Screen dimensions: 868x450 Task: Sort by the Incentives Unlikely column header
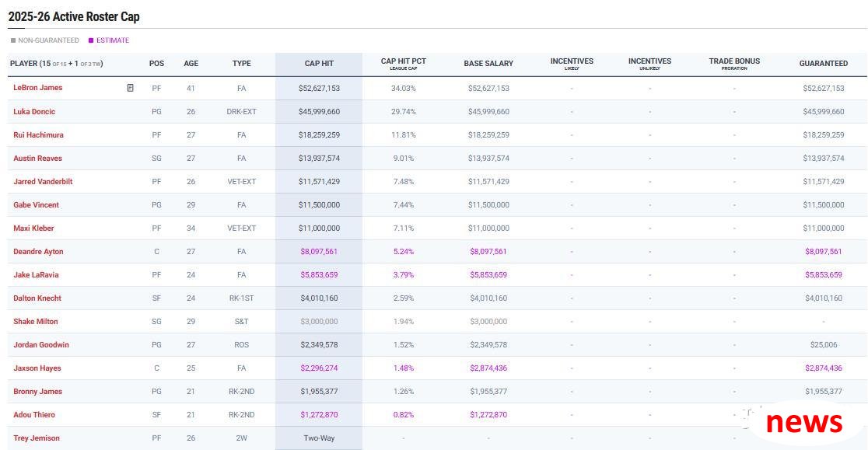click(650, 64)
